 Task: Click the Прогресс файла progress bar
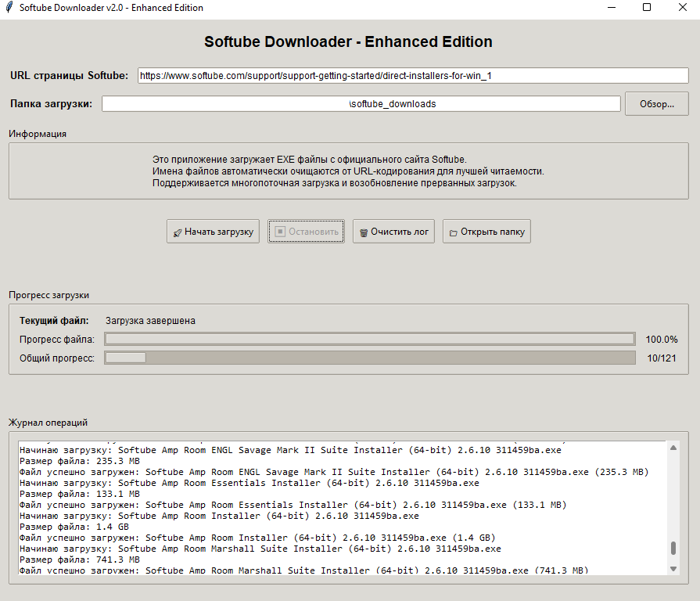click(370, 340)
